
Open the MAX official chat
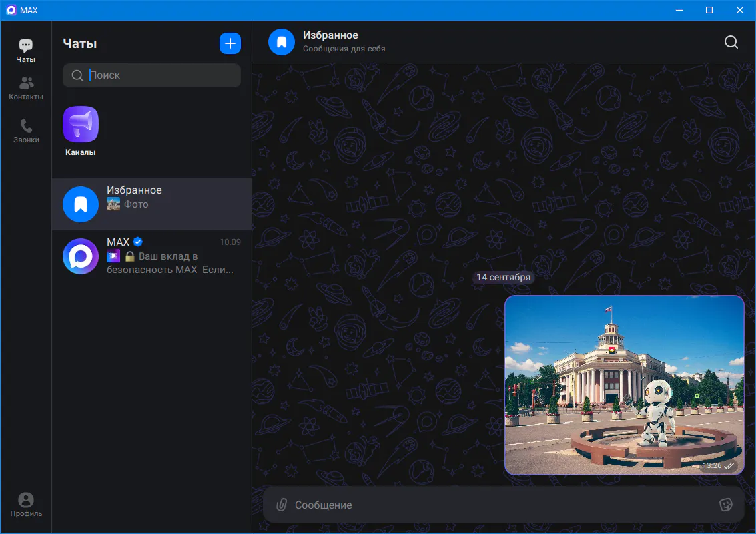[x=151, y=256]
